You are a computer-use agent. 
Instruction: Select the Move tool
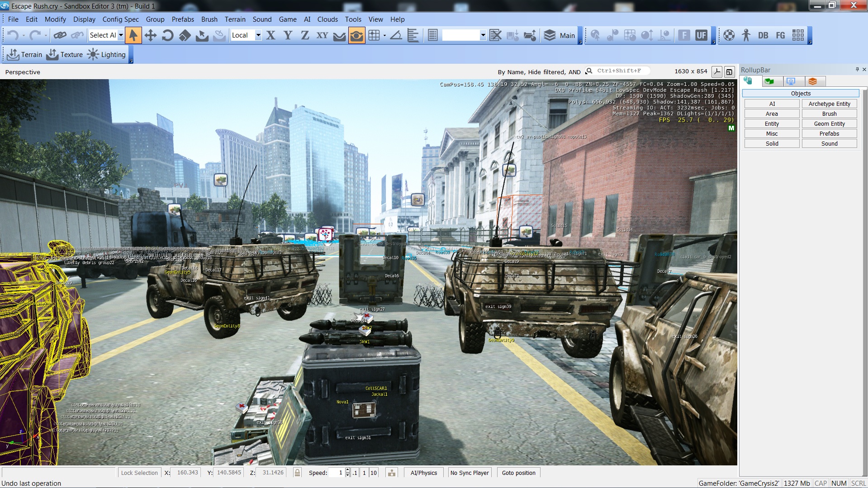150,35
